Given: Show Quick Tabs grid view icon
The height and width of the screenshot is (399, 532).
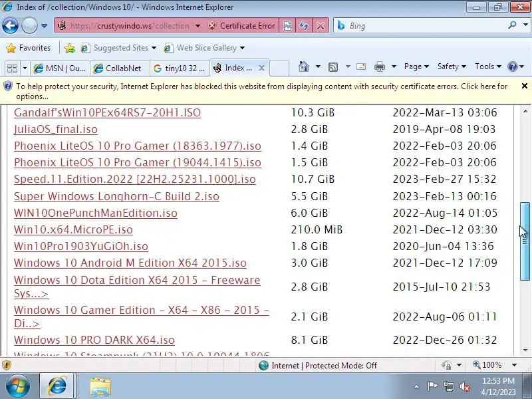Looking at the screenshot, I should click(13, 68).
